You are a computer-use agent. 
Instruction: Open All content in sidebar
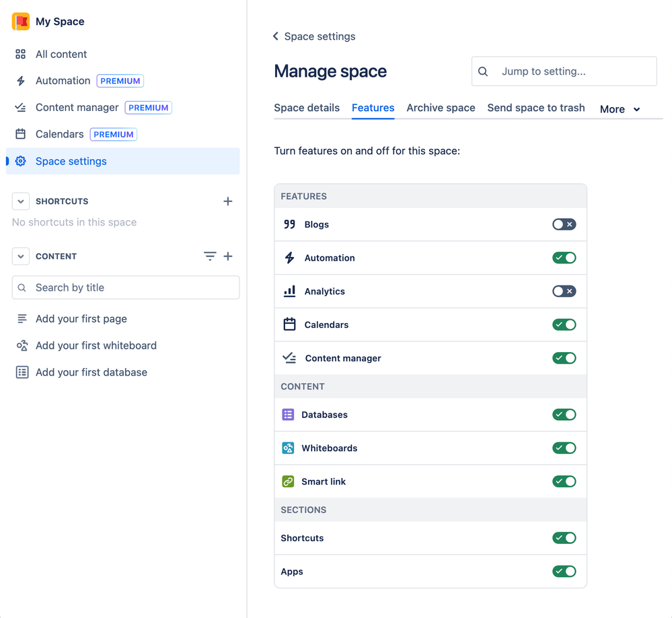pyautogui.click(x=122, y=54)
